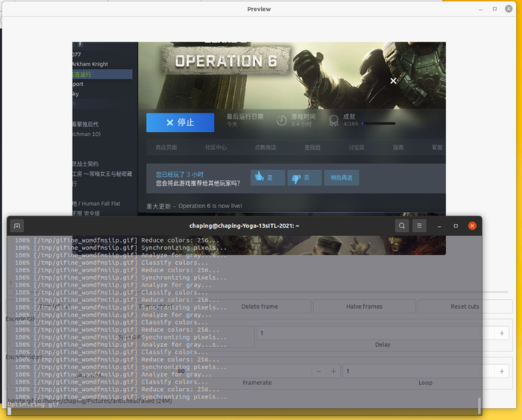Click the terminal search icon
Viewport: 522px width, 420px height.
click(x=402, y=226)
